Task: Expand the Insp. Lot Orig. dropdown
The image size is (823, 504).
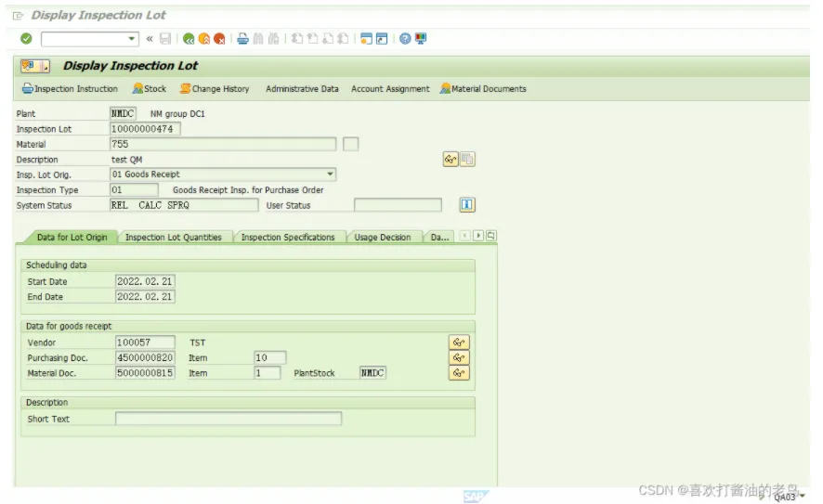Action: pyautogui.click(x=330, y=174)
